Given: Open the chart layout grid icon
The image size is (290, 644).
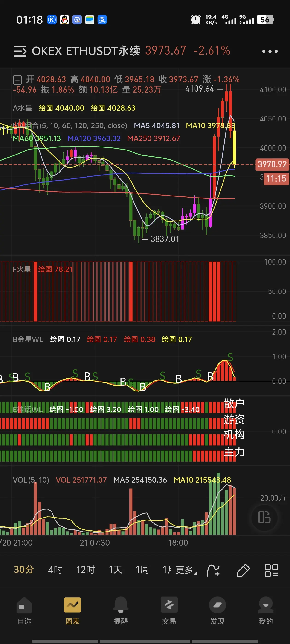Looking at the screenshot, I should [x=271, y=570].
